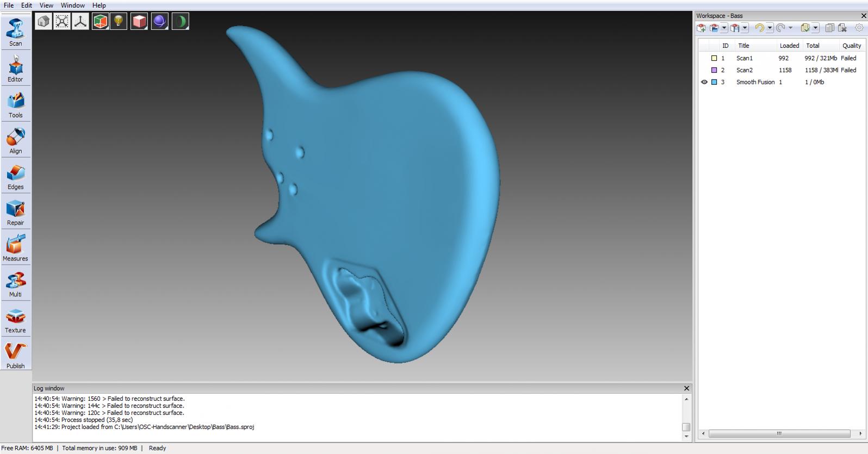The image size is (868, 454).
Task: Click the workspace scroll right arrow
Action: 860,433
